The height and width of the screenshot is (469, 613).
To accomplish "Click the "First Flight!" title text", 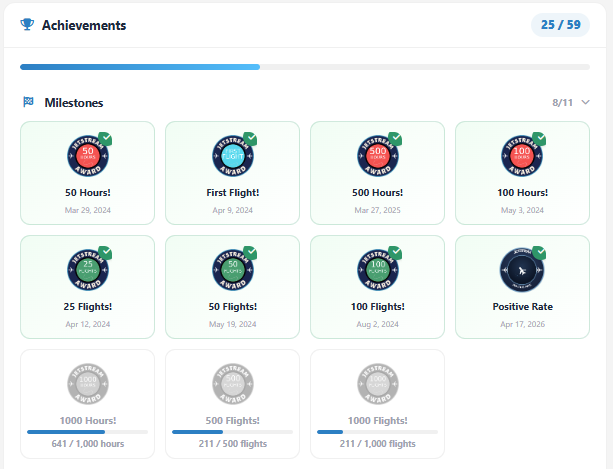I will [x=233, y=193].
